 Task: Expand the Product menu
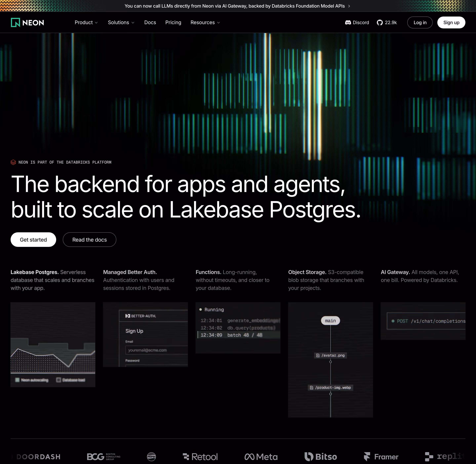point(86,22)
